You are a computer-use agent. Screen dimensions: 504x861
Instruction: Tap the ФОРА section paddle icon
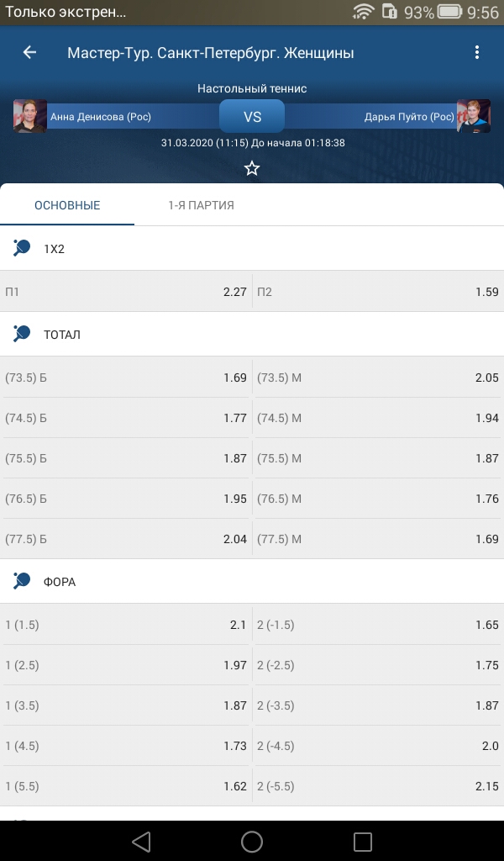[x=21, y=581]
